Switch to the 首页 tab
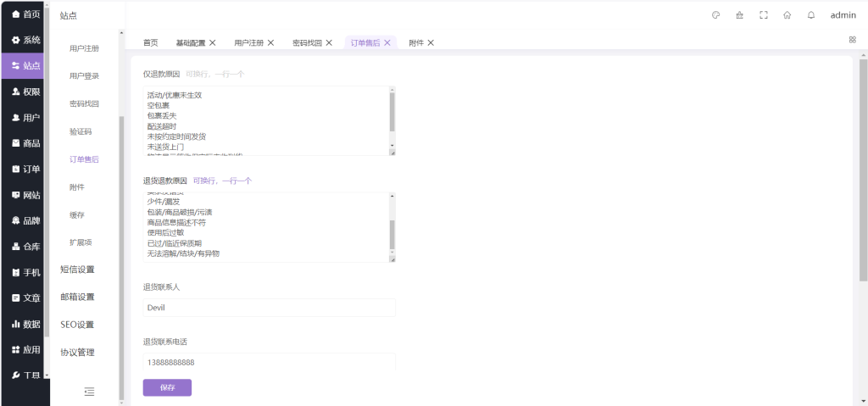Image resolution: width=868 pixels, height=406 pixels. click(x=151, y=42)
